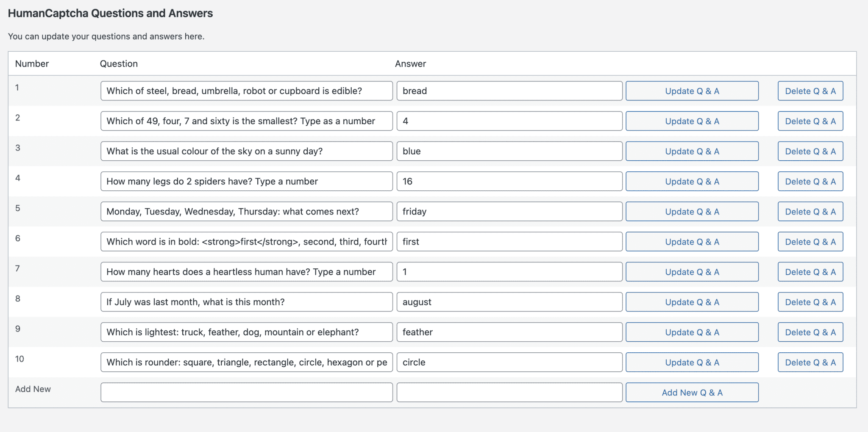
Task: Click Update Q & A for question 4
Action: point(692,181)
